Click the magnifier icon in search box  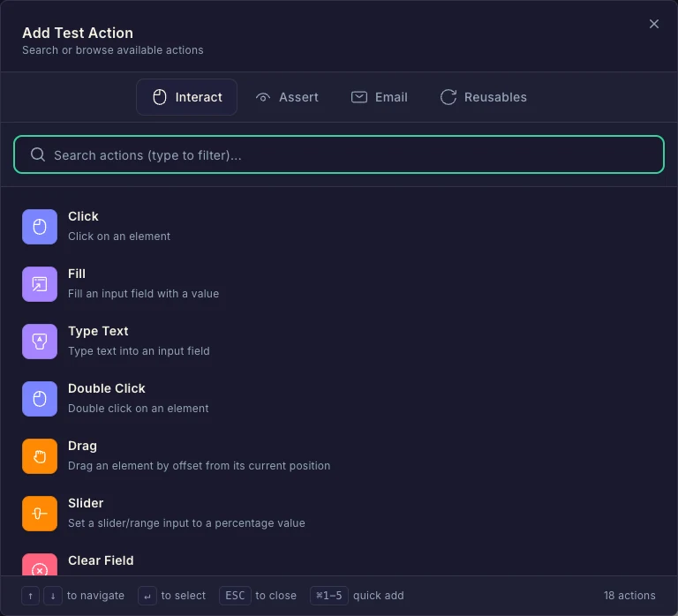pos(38,154)
